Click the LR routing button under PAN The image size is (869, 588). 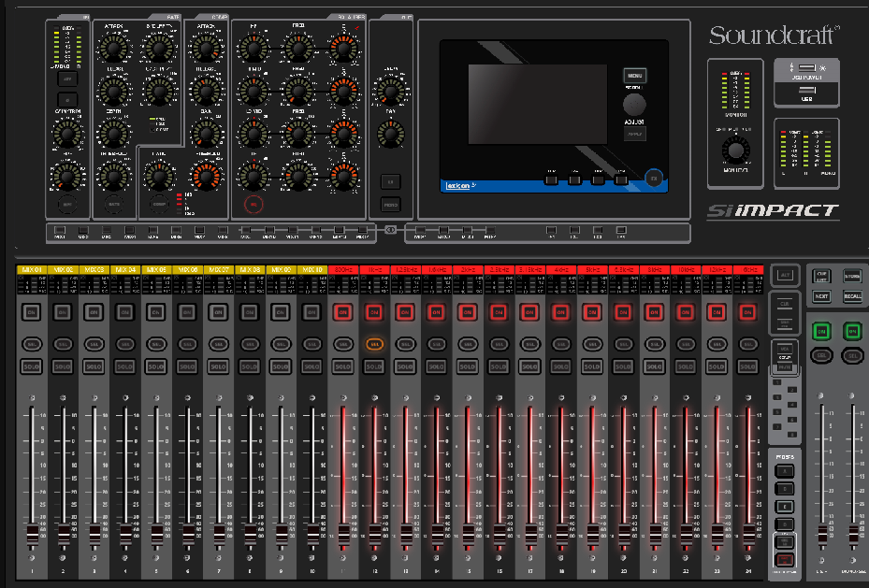(391, 181)
